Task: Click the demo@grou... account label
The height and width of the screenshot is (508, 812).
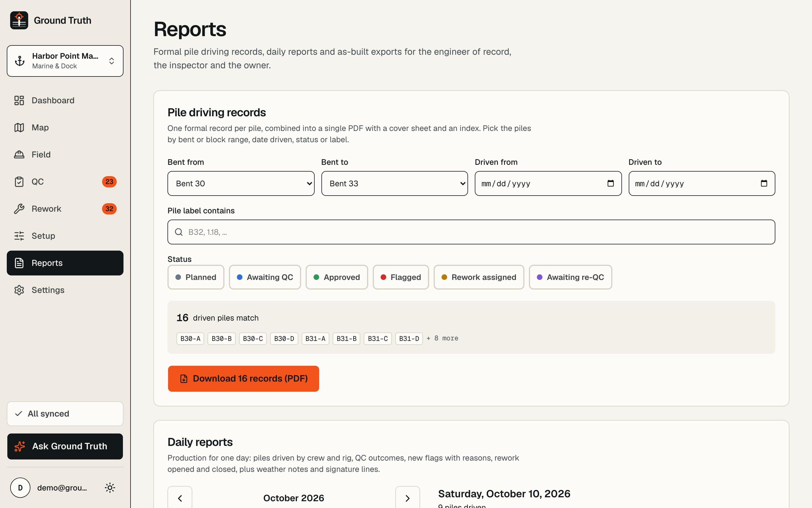Action: (x=62, y=488)
